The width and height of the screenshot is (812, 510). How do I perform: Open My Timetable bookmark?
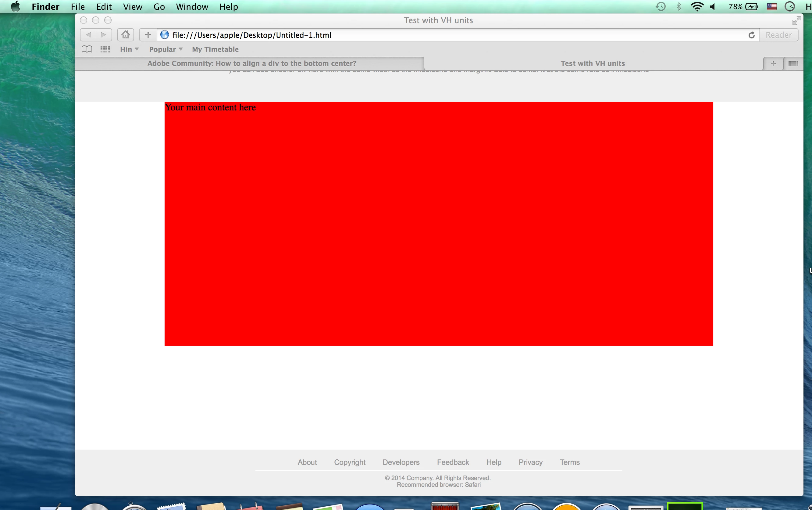[x=215, y=49]
